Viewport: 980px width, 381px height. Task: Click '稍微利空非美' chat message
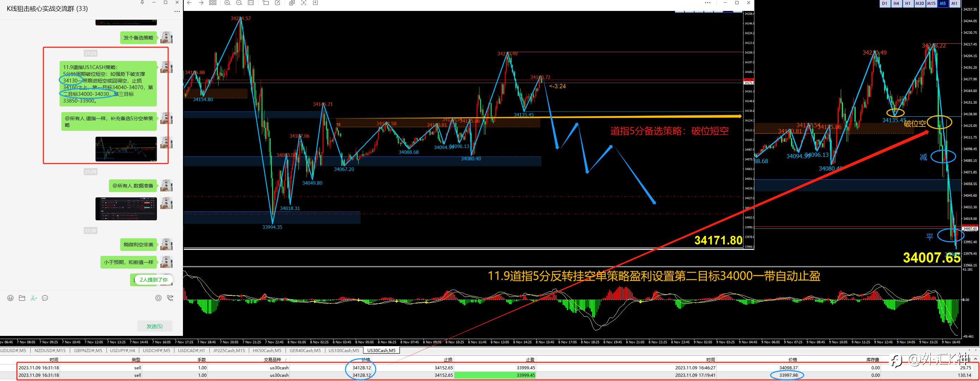tap(139, 245)
